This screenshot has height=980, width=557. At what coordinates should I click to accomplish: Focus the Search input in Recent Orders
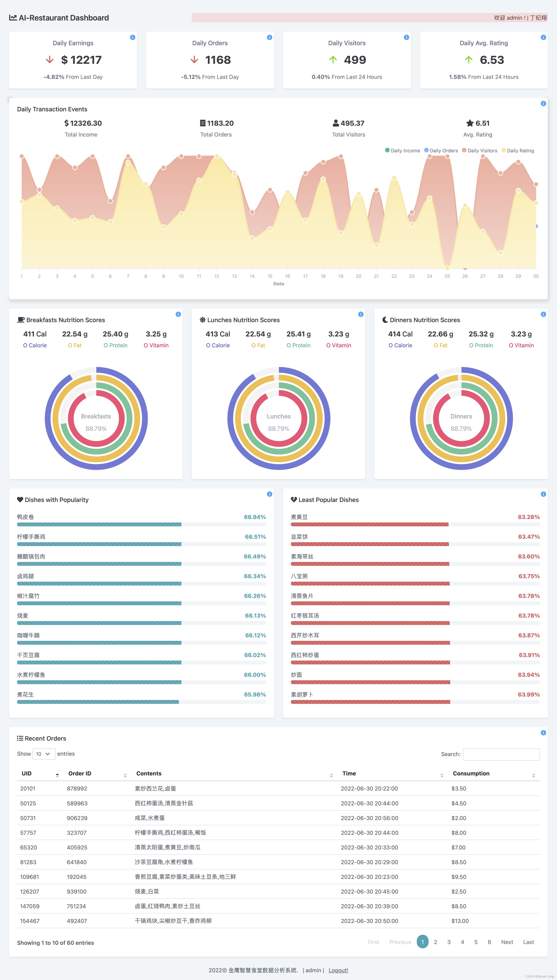click(501, 754)
